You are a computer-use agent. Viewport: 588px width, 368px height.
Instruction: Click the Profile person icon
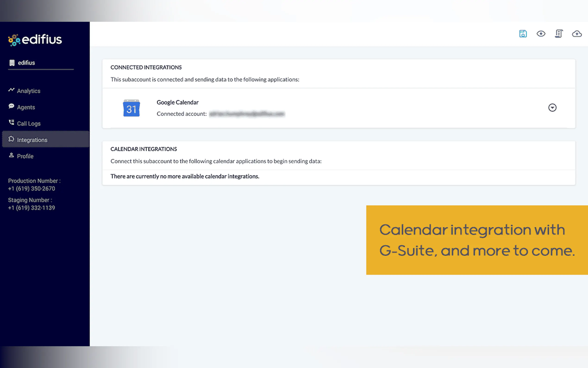(x=11, y=155)
